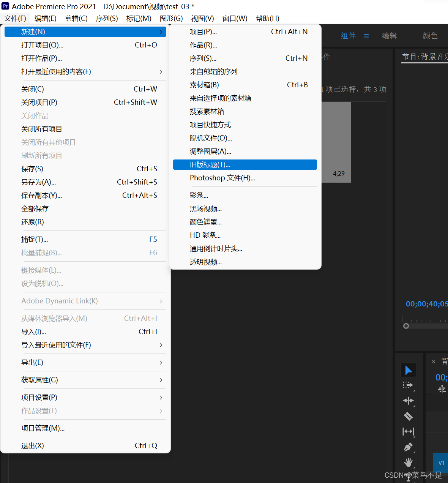Expand the 获取属性(G) submenu
The image size is (448, 483).
click(x=161, y=380)
